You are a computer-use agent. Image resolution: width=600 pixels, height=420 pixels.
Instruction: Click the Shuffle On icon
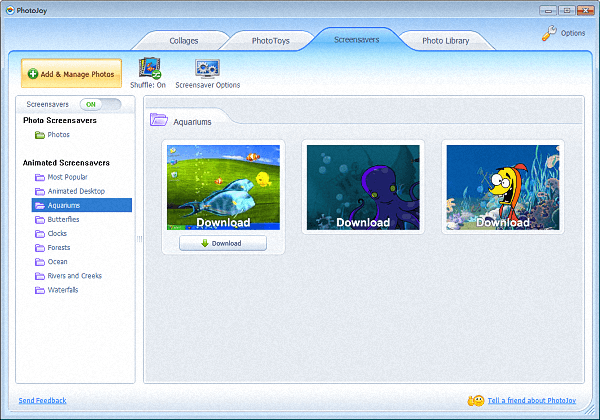(147, 68)
